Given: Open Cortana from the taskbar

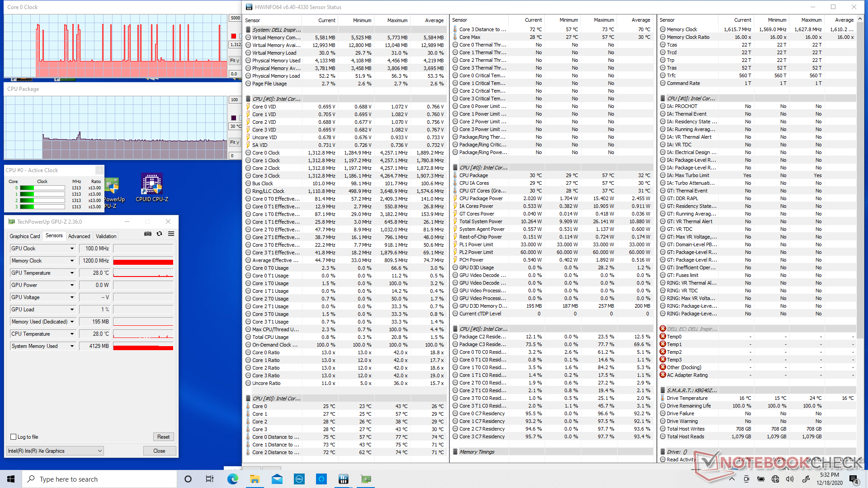Looking at the screenshot, I should click(188, 479).
